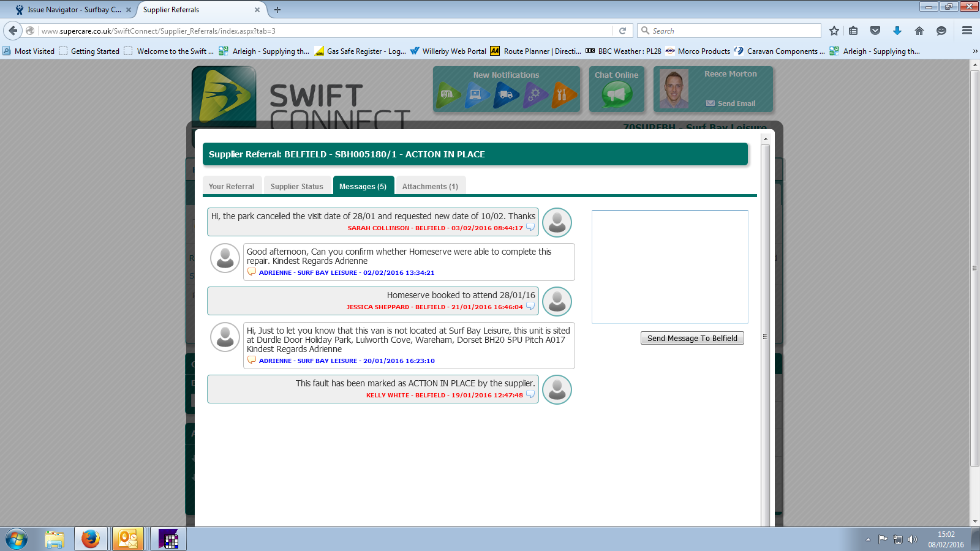Expand the bookmarks toolbar overflow chevron
The width and height of the screenshot is (980, 551).
click(x=975, y=51)
